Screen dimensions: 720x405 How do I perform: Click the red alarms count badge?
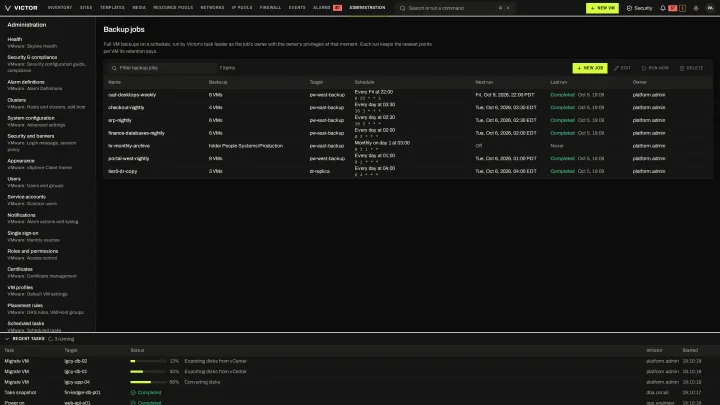[x=337, y=8]
